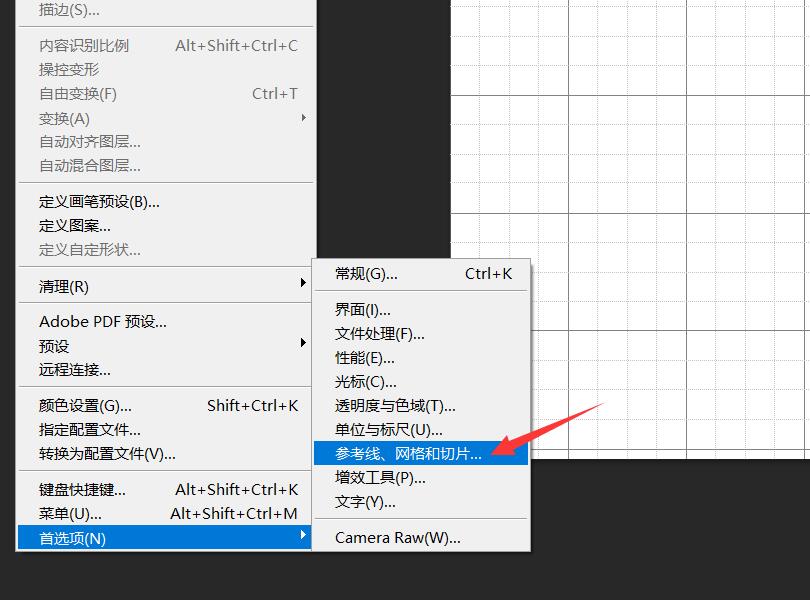
Task: Click 定义自定形状... entry
Action: click(166, 250)
